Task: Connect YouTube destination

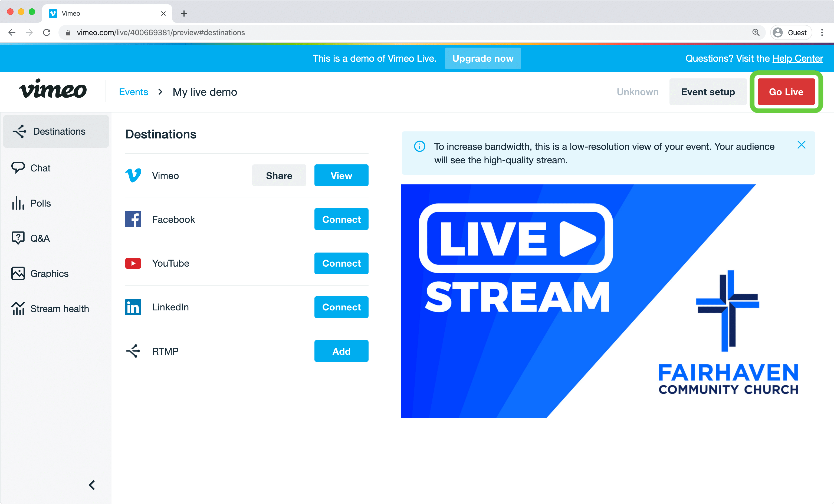Action: [341, 263]
